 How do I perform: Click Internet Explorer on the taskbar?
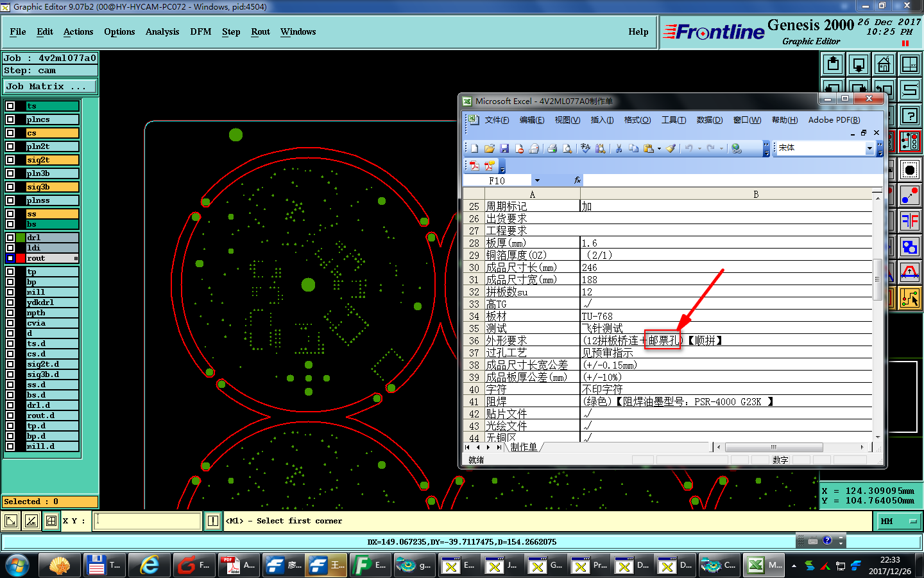point(150,565)
